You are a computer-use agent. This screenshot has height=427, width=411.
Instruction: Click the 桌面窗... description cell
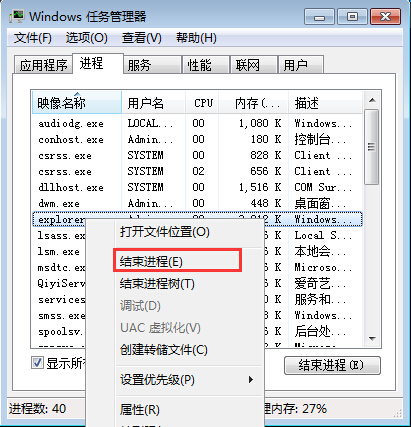(x=320, y=203)
